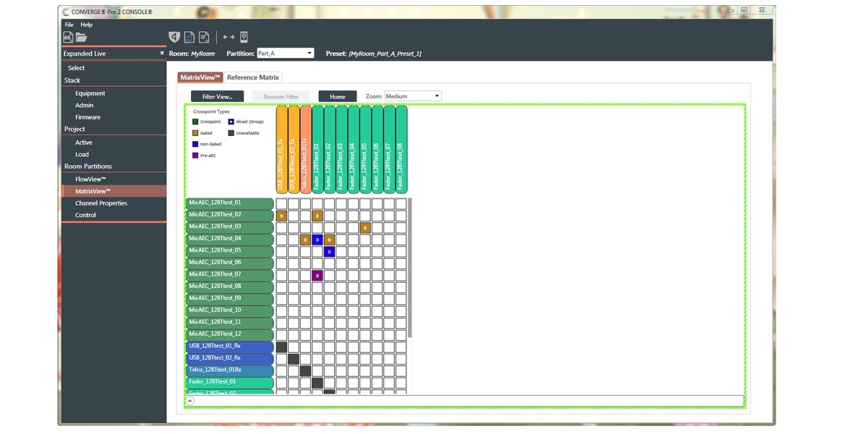Click the hash-plus document toolbar icon
The width and height of the screenshot is (868, 434).
(x=205, y=37)
